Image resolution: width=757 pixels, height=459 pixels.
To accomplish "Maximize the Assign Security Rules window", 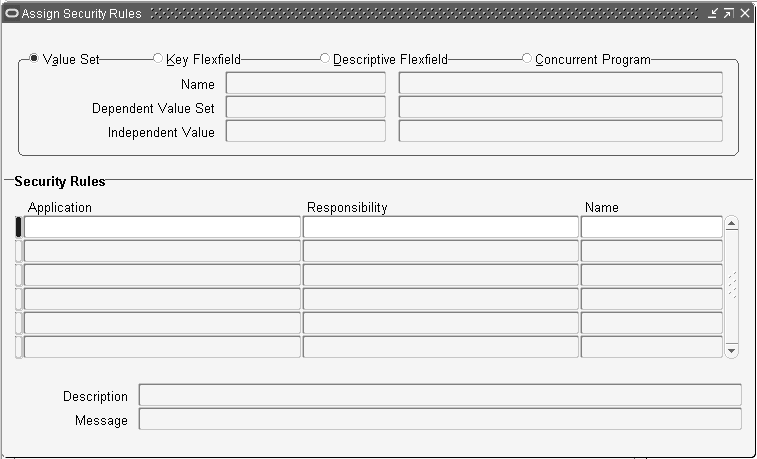I will click(x=729, y=14).
